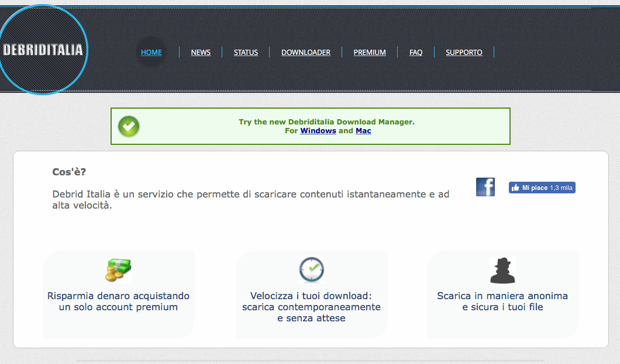The width and height of the screenshot is (620, 364).
Task: Click the 'Debrid Italia è un servizio' description
Action: [x=251, y=200]
